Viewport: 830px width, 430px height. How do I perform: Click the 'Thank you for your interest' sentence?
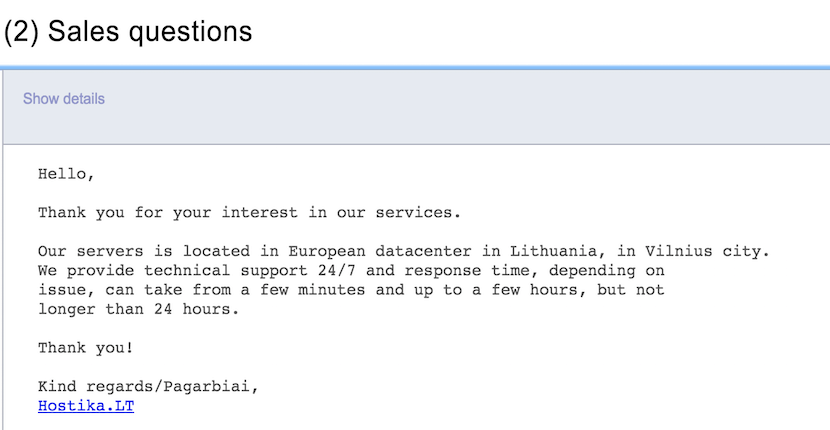(x=249, y=213)
